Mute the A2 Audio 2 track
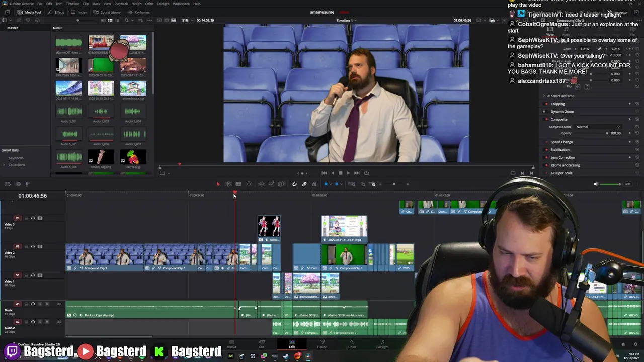Image resolution: width=644 pixels, height=362 pixels. pyautogui.click(x=47, y=322)
